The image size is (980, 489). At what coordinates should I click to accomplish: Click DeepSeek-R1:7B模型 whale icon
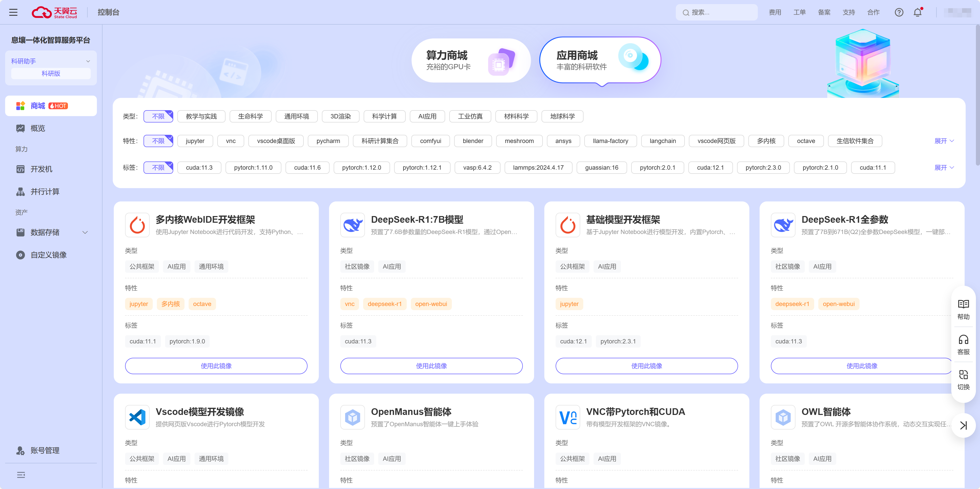[x=353, y=225]
